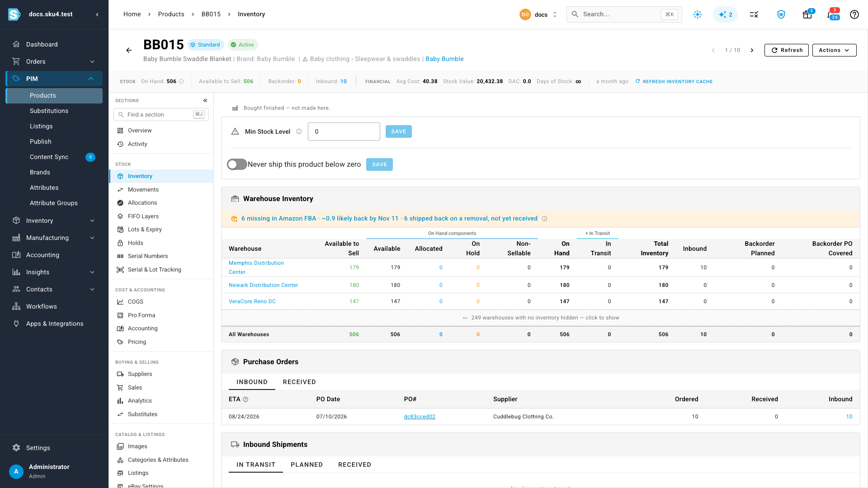
Task: Open FIFO Layers section
Action: pyautogui.click(x=161, y=216)
